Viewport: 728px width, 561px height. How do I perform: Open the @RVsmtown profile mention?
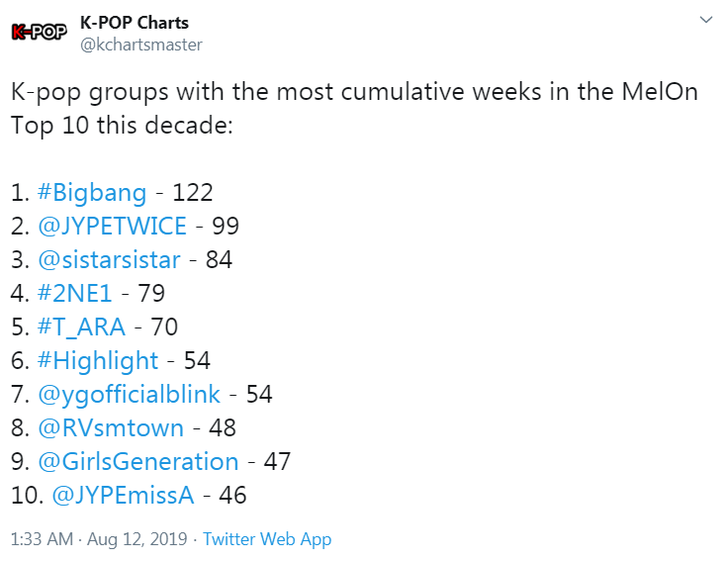pyautogui.click(x=110, y=428)
